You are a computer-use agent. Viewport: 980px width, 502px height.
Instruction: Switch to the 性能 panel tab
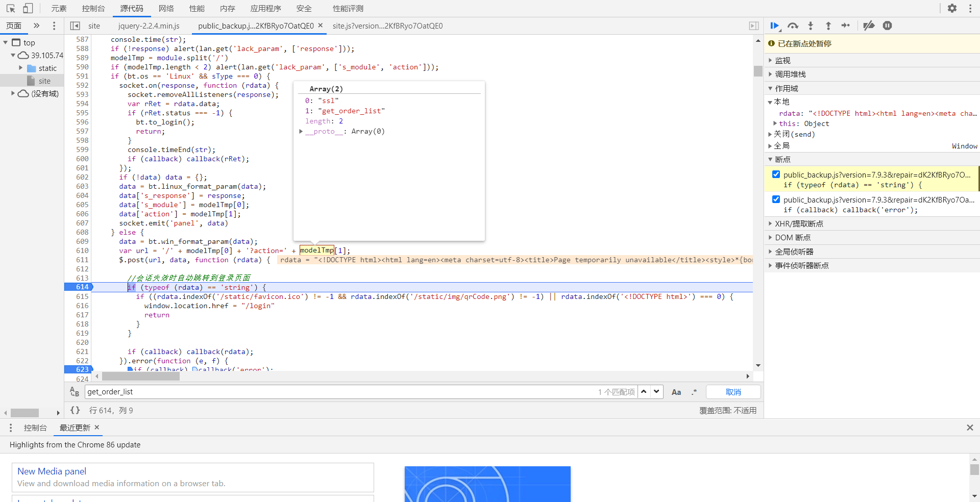tap(197, 8)
